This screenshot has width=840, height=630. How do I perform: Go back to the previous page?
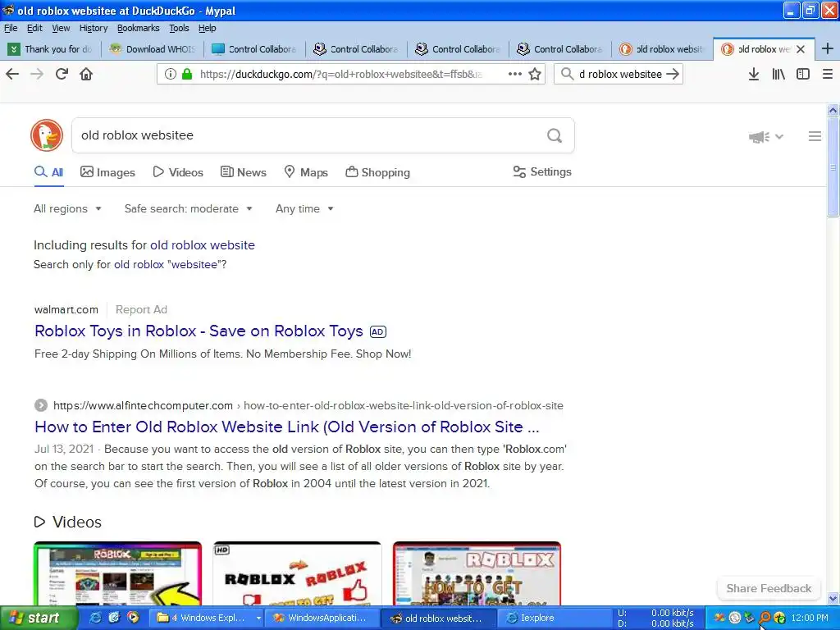tap(12, 74)
